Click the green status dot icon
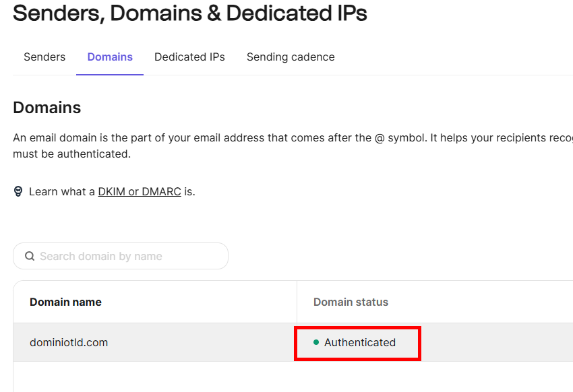This screenshot has width=573, height=392. click(x=316, y=342)
